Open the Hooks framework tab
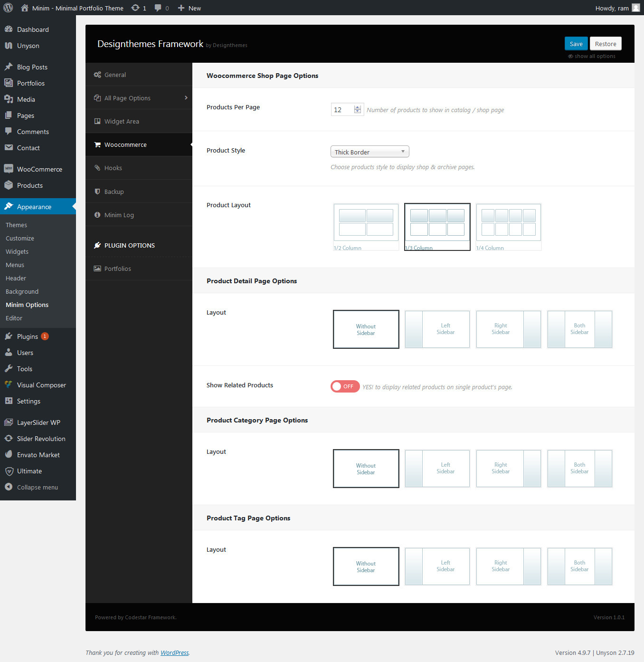The height and width of the screenshot is (662, 644). [139, 168]
